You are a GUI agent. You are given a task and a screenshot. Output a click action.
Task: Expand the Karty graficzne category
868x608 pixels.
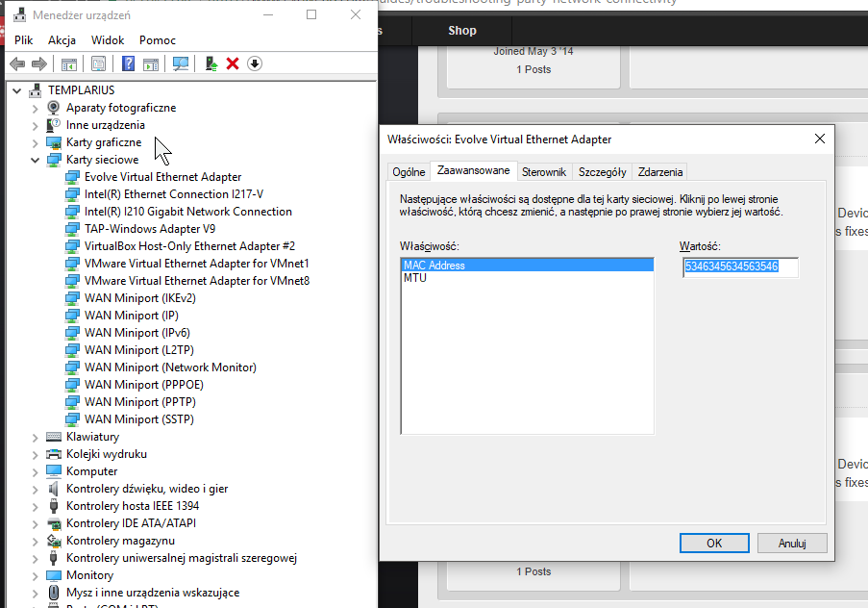pyautogui.click(x=36, y=142)
